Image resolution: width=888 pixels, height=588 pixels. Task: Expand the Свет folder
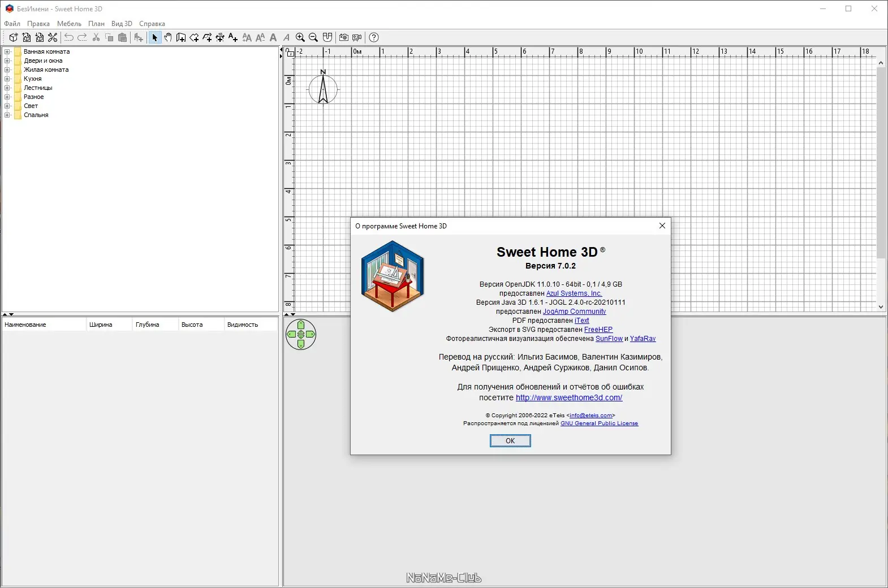click(7, 106)
